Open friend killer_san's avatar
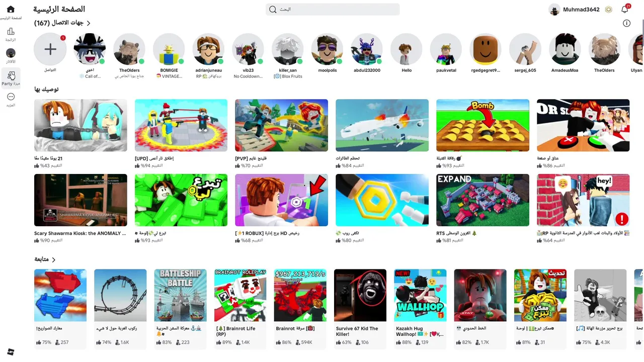This screenshot has height=362, width=644. tap(288, 49)
